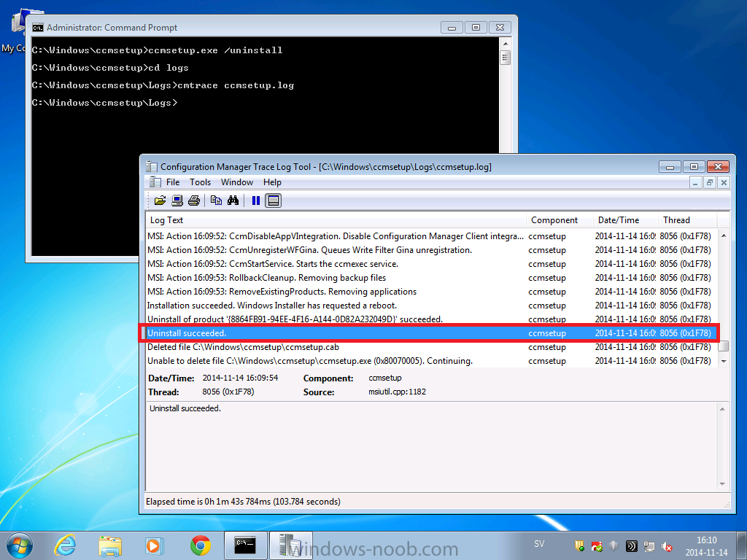Screen dimensions: 747x560
Task: Open the Tools menu
Action: (x=200, y=182)
